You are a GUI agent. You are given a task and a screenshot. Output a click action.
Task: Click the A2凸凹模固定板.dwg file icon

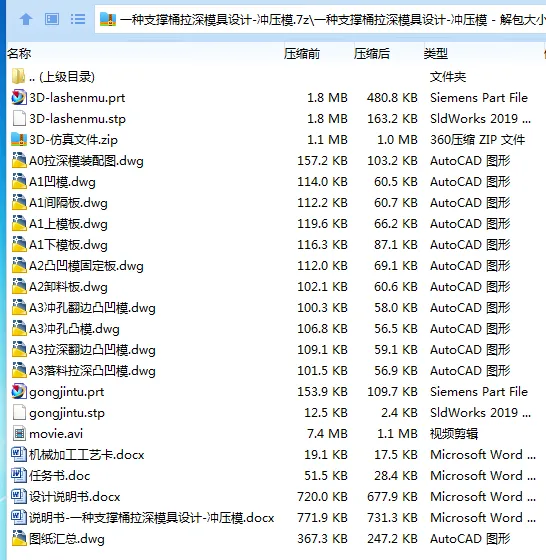click(19, 265)
